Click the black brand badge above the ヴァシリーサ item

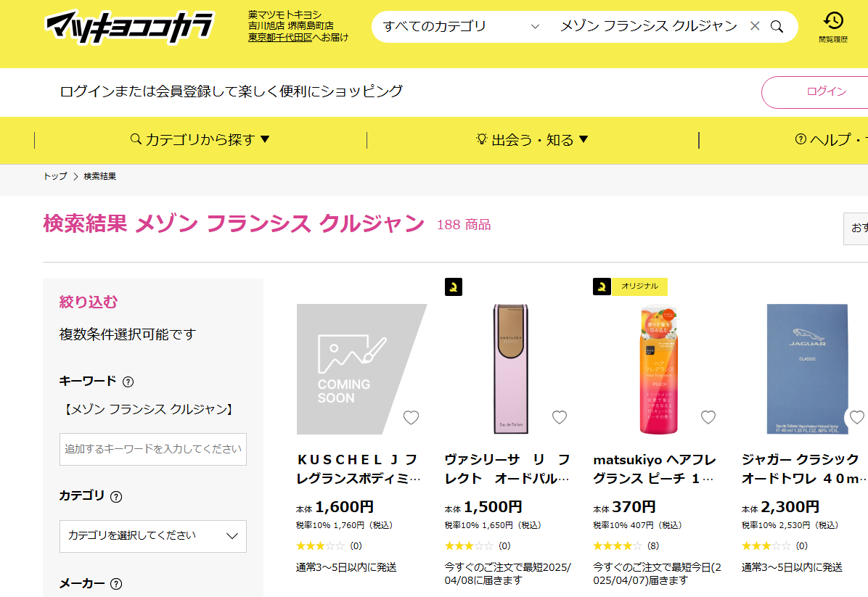[x=454, y=287]
